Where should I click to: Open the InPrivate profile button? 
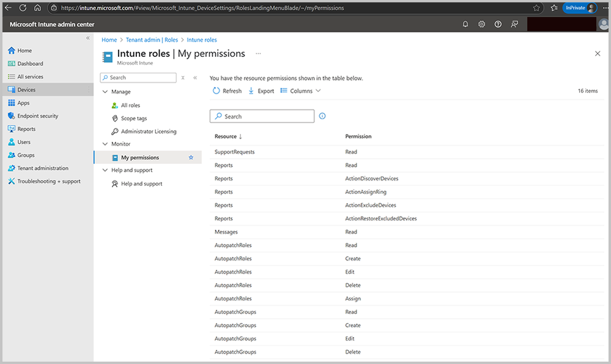tap(580, 8)
